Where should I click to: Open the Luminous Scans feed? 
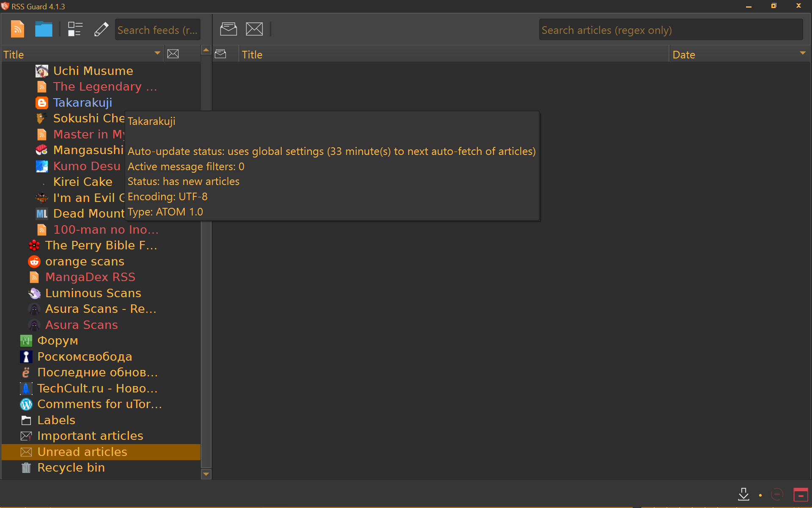point(93,293)
